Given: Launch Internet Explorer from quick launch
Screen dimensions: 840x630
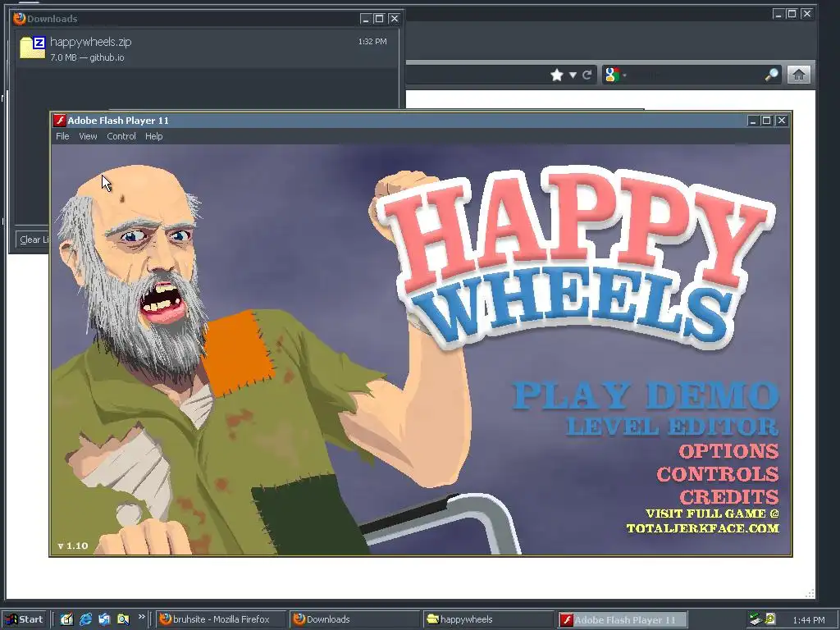Looking at the screenshot, I should 85,619.
